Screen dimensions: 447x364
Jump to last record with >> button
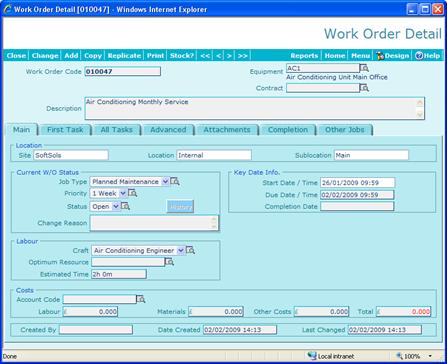pyautogui.click(x=242, y=56)
